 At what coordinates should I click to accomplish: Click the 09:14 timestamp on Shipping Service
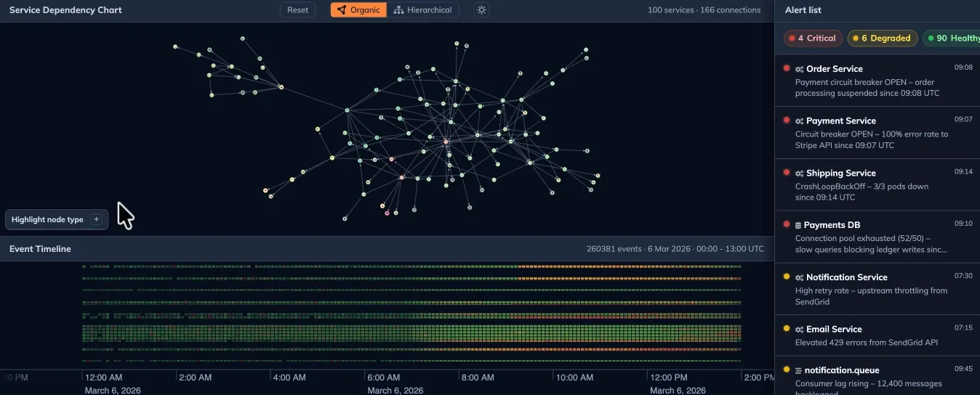tap(963, 171)
